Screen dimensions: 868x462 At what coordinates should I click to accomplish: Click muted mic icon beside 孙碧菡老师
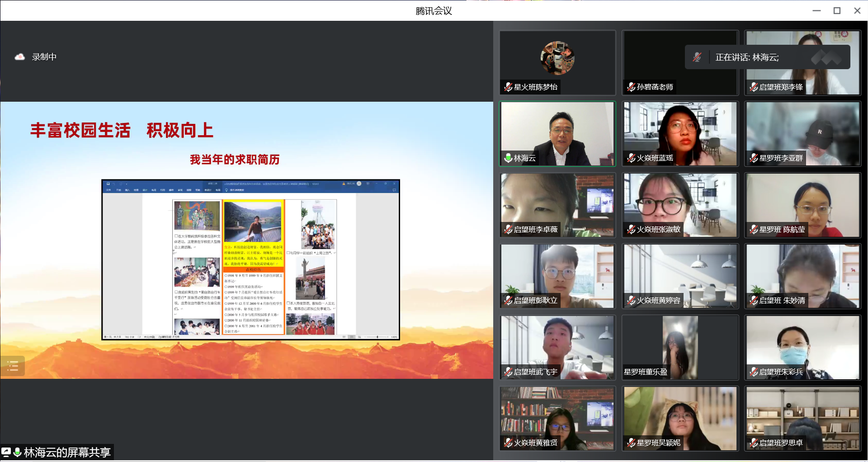pyautogui.click(x=631, y=87)
